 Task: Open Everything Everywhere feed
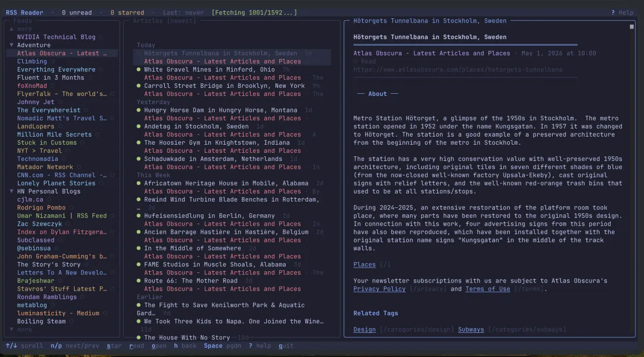pyautogui.click(x=56, y=70)
